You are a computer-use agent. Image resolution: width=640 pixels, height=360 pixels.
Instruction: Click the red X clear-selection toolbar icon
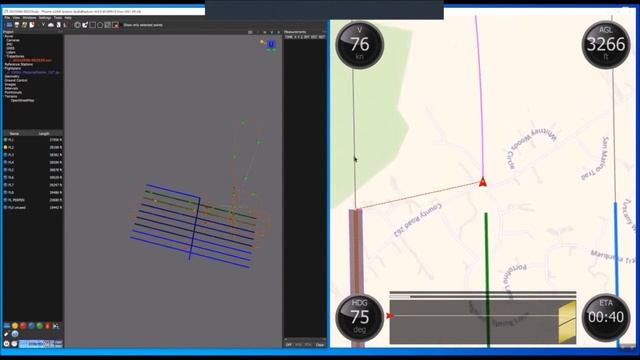tap(116, 25)
